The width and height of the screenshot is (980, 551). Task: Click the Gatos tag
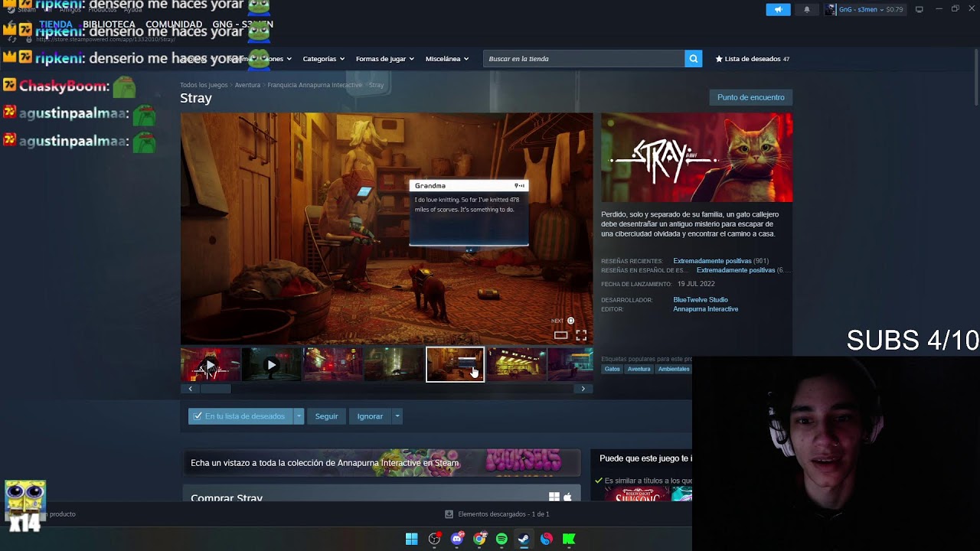click(x=612, y=369)
